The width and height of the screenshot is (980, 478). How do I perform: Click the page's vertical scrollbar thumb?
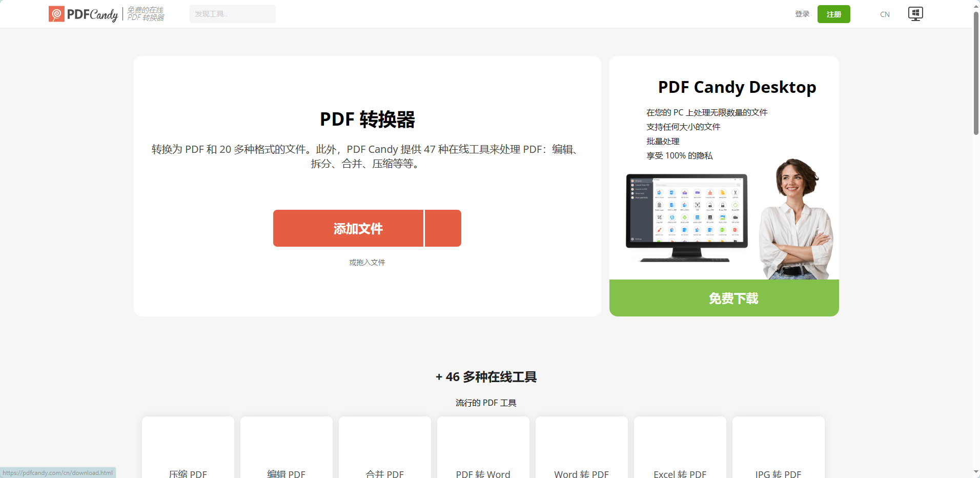(976, 73)
